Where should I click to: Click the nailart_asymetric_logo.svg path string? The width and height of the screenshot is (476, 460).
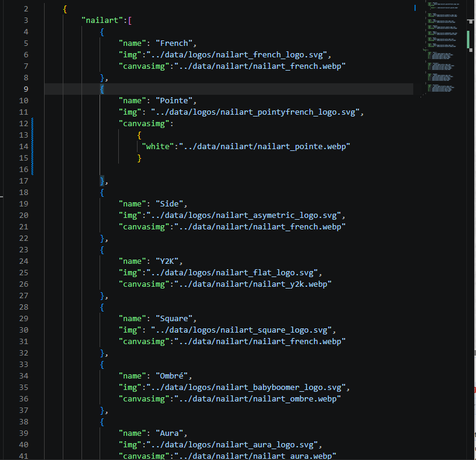point(244,216)
